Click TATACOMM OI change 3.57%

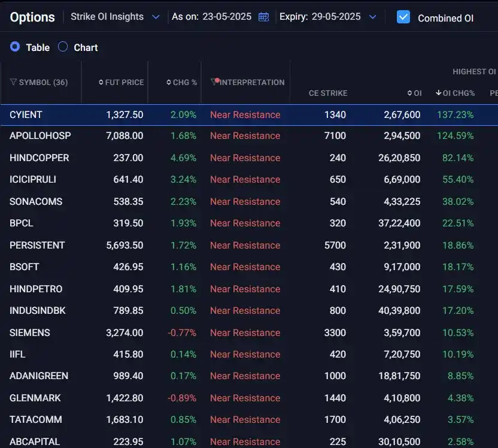pos(460,420)
